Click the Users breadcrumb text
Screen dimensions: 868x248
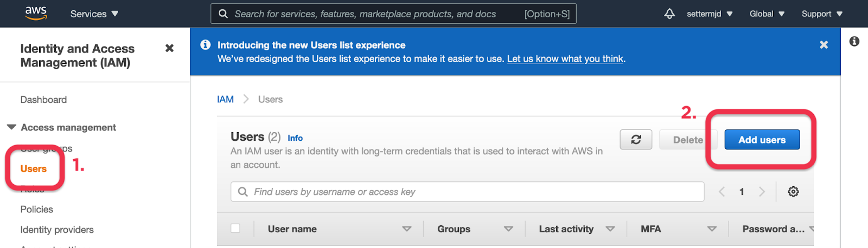tap(270, 100)
